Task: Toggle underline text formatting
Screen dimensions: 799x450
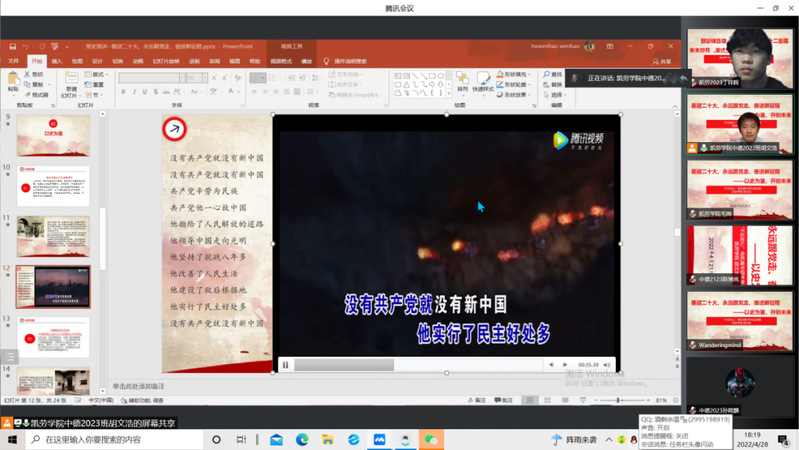Action: click(146, 92)
